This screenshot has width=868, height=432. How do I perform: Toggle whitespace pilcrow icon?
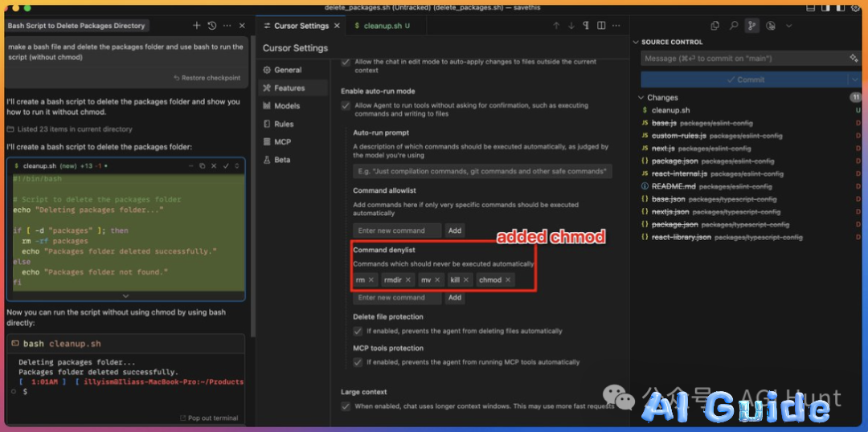(x=586, y=26)
